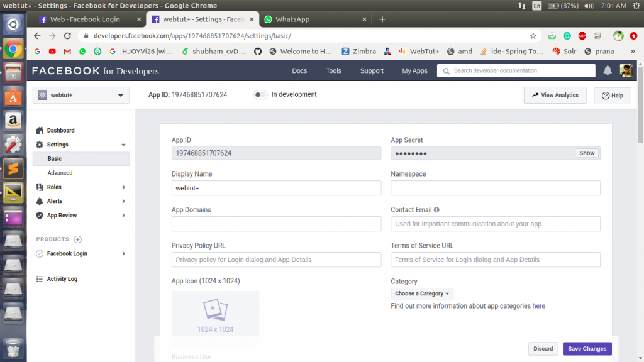Click the App Review shield icon
Image resolution: width=644 pixels, height=362 pixels.
[x=40, y=215]
